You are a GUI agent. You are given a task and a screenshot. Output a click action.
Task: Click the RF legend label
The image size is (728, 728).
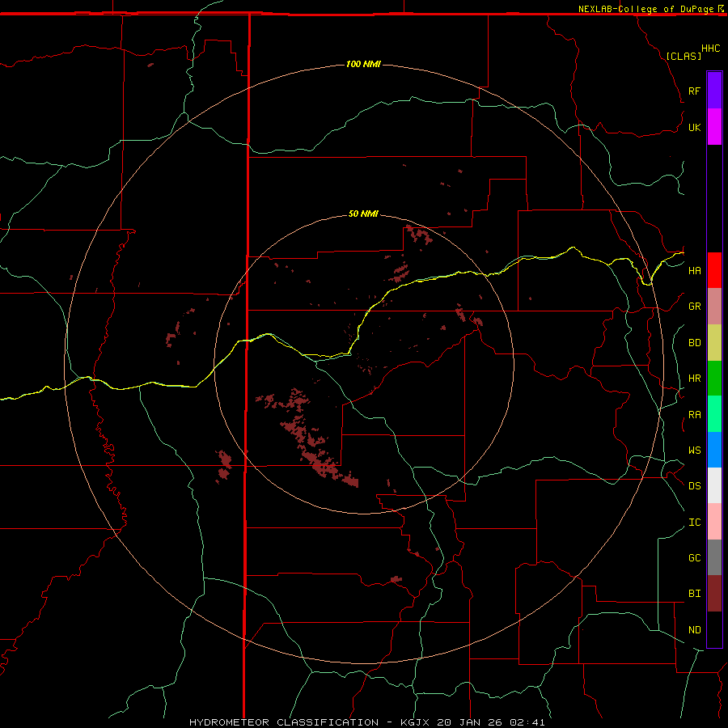coord(694,91)
